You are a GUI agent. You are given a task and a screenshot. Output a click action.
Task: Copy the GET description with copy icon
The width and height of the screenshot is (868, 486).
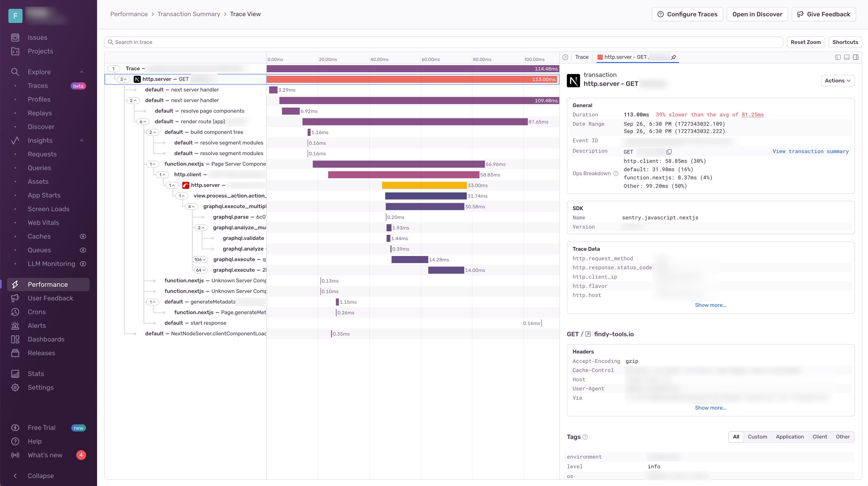(x=669, y=152)
